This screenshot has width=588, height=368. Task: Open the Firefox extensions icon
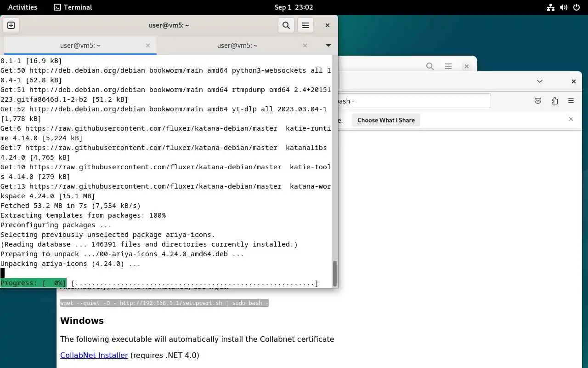pos(554,101)
